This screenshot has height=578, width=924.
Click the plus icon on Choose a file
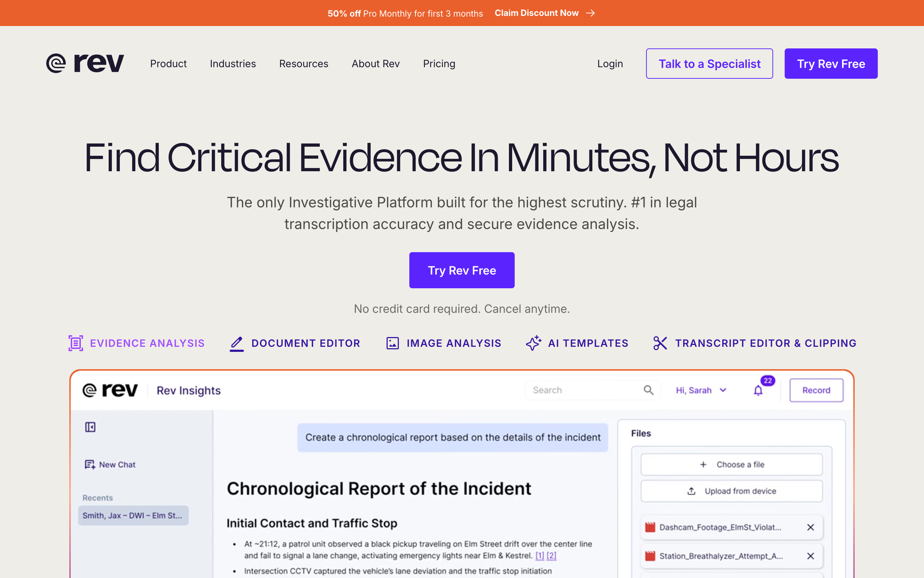[703, 465]
